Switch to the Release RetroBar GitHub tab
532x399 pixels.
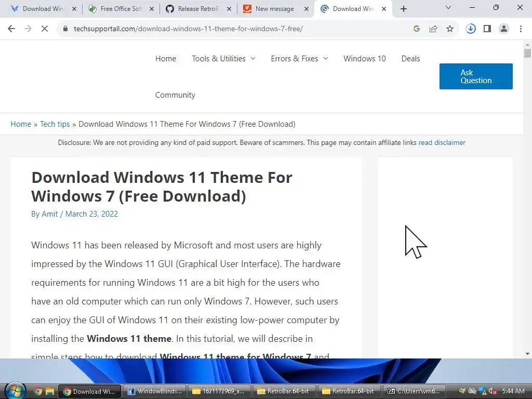point(198,9)
